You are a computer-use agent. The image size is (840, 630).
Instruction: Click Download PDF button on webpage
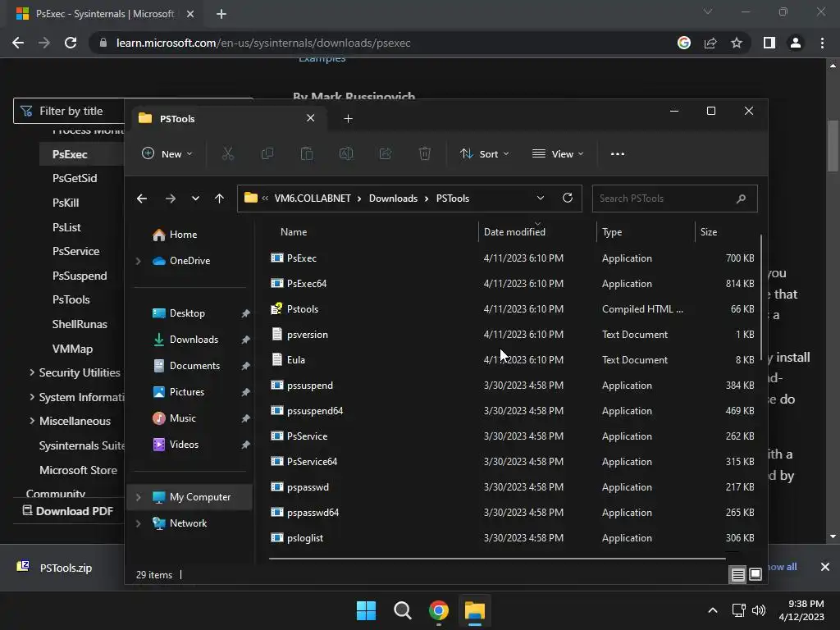pos(68,511)
